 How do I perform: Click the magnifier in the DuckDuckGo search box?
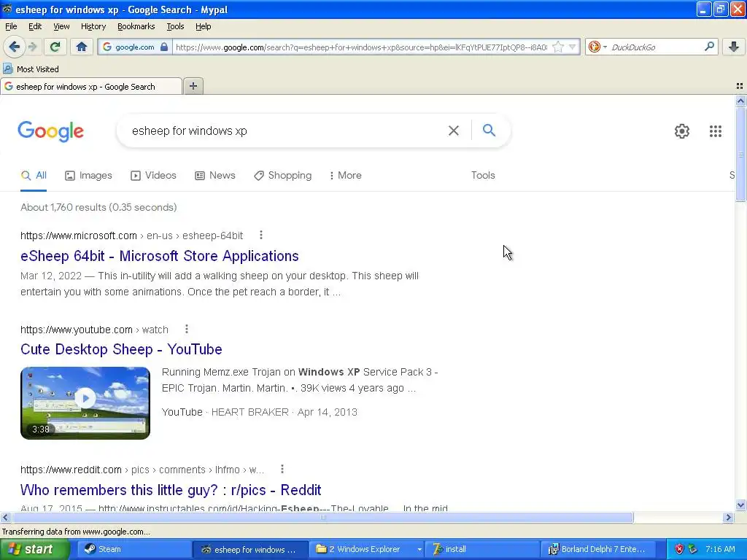(709, 47)
